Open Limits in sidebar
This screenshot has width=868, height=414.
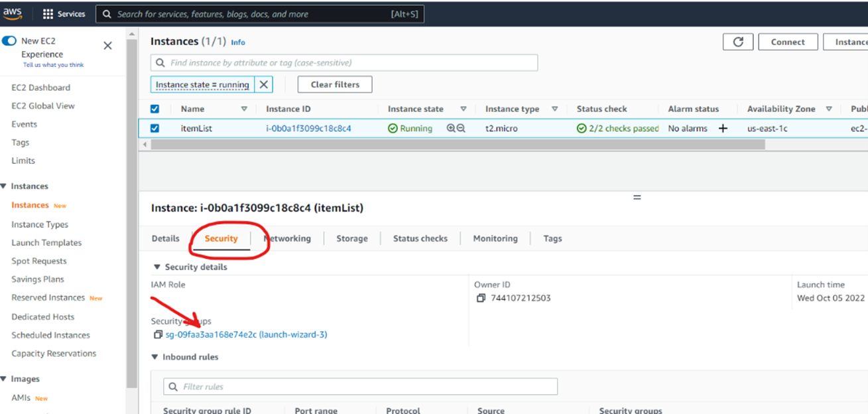pos(23,161)
